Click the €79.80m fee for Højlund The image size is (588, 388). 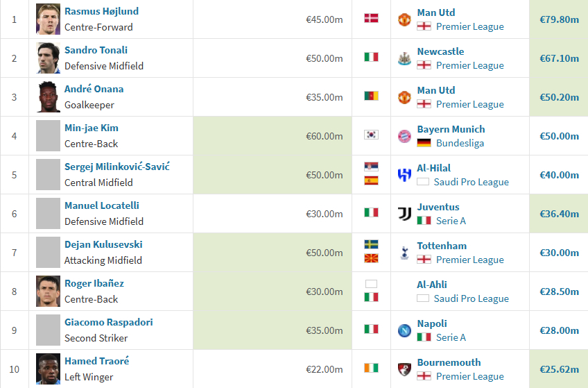point(559,19)
